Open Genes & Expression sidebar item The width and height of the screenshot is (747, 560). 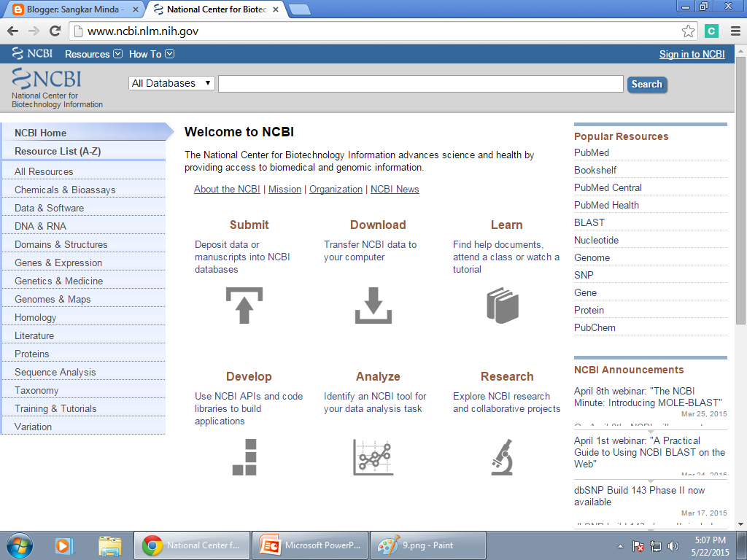tap(84, 262)
